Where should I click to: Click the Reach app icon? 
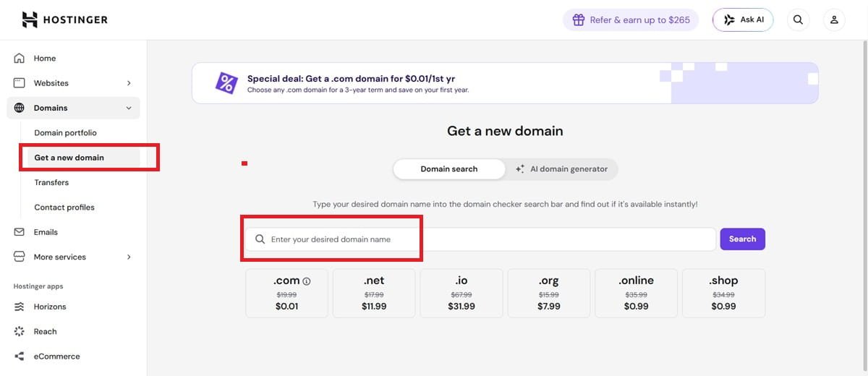(x=20, y=331)
